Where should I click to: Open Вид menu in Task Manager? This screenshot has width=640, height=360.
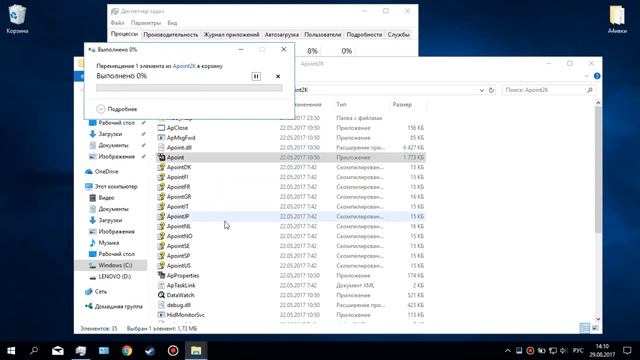[x=172, y=23]
